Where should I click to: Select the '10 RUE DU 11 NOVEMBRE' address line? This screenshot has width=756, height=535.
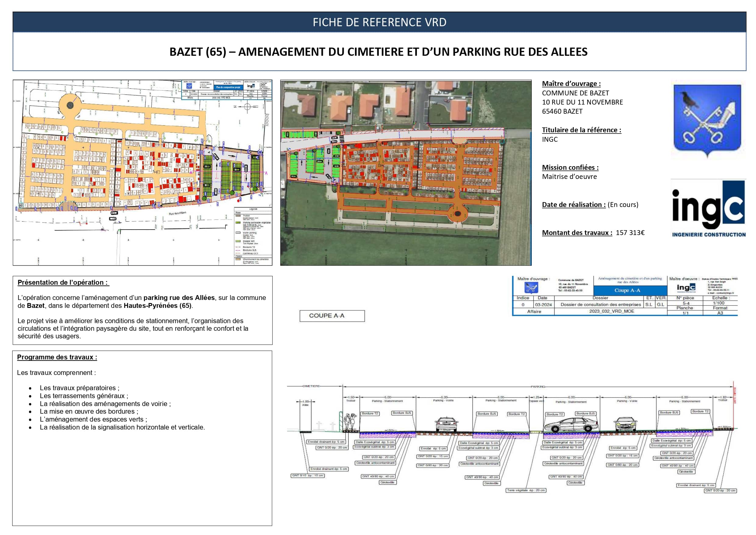click(583, 102)
